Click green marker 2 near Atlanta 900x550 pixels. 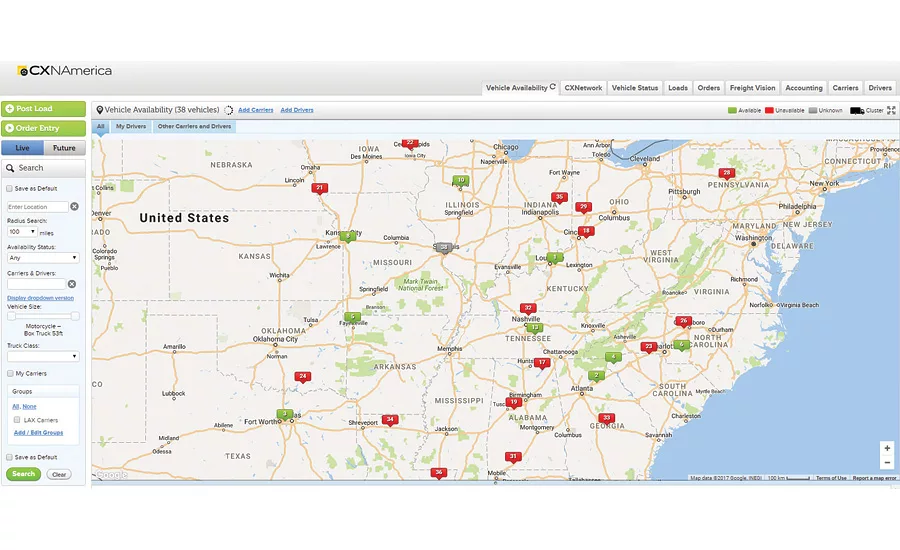pos(596,377)
